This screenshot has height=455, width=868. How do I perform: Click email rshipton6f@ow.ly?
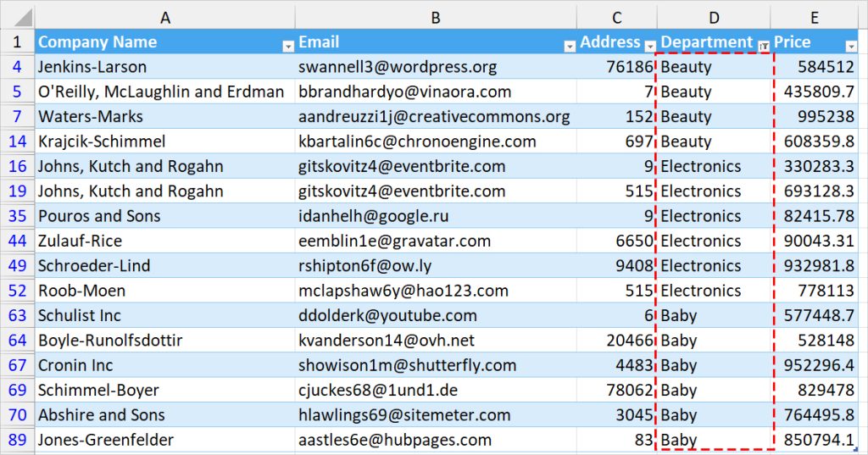pyautogui.click(x=364, y=266)
